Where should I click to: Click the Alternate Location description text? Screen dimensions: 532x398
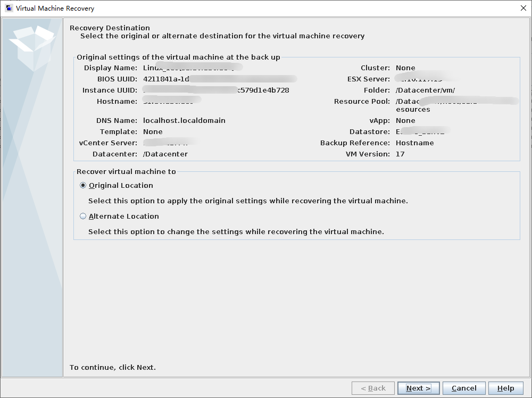[x=236, y=232]
